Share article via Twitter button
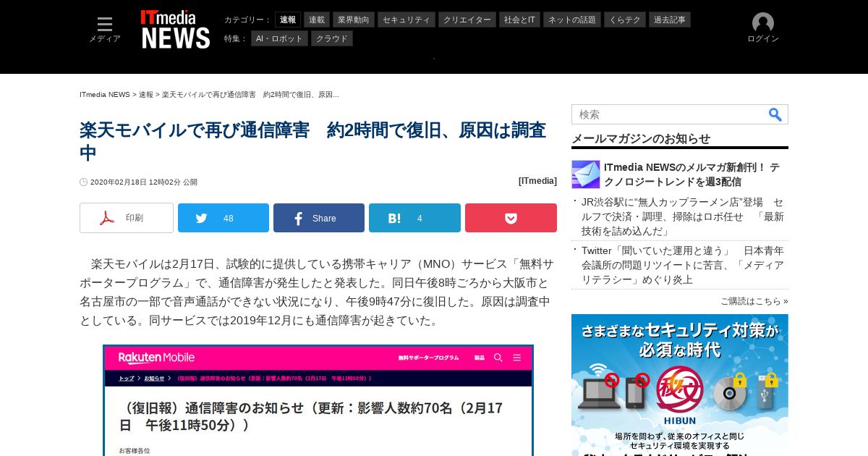Viewport: 868px width, 456px height. (224, 218)
